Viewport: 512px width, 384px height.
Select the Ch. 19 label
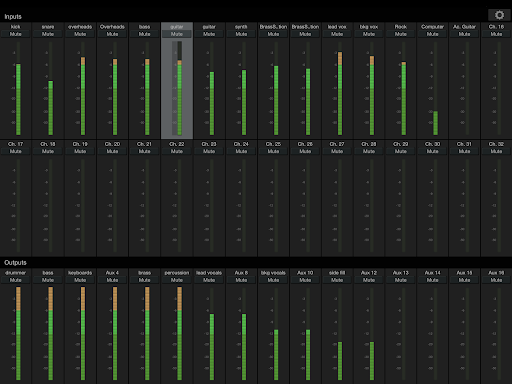tap(80, 144)
